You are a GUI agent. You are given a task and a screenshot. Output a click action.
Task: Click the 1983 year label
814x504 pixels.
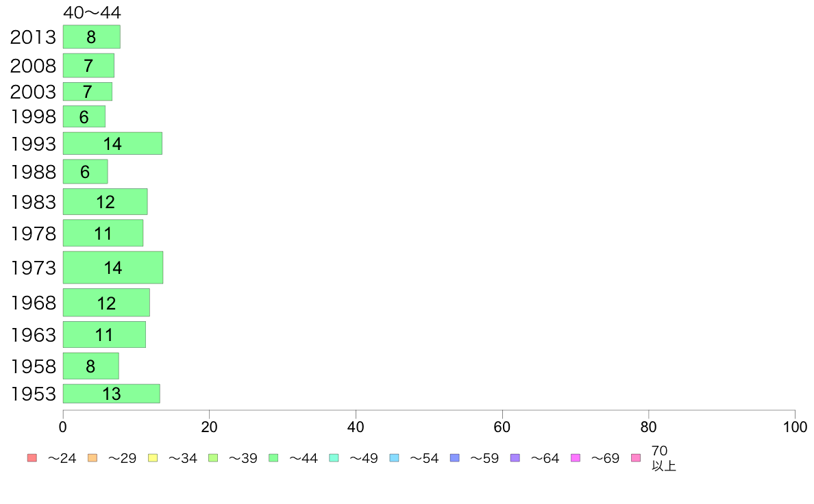point(33,202)
